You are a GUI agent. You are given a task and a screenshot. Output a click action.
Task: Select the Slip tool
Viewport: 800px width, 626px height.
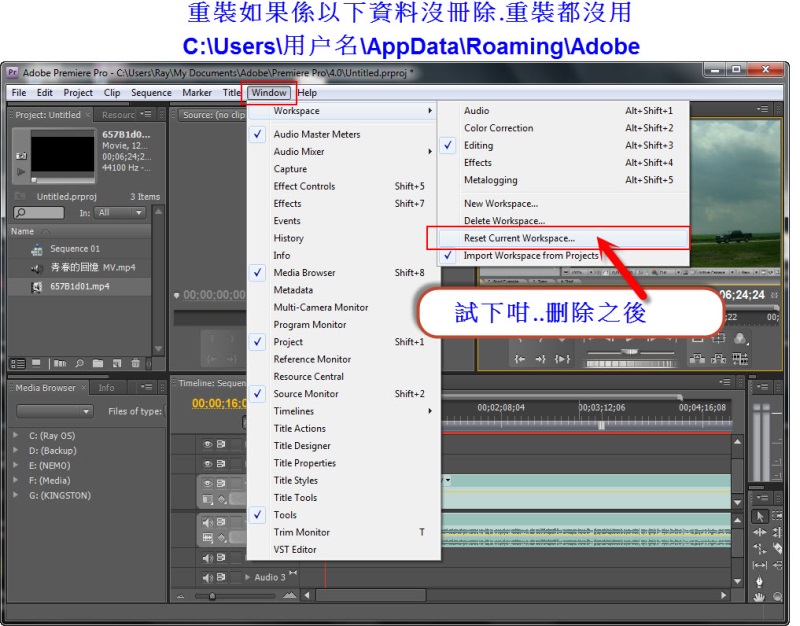click(x=760, y=565)
